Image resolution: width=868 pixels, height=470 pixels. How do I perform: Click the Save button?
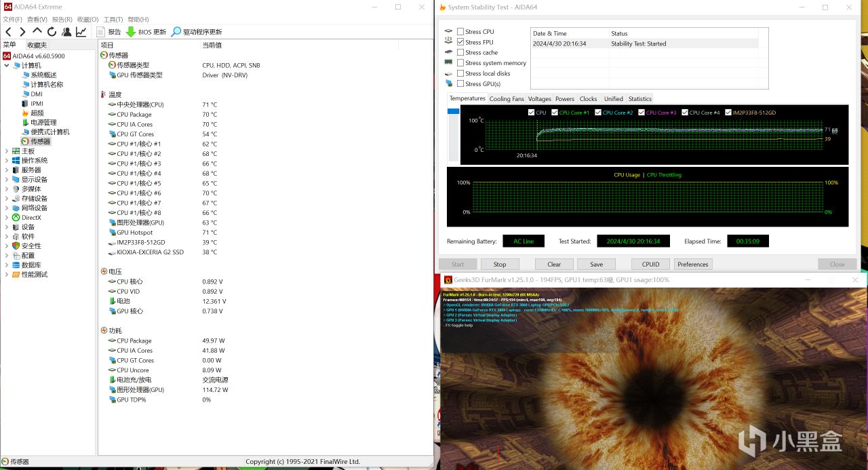[597, 265]
